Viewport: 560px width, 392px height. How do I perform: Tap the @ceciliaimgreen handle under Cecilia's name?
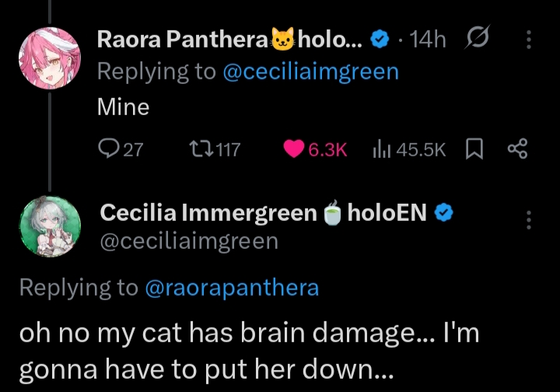click(x=188, y=241)
